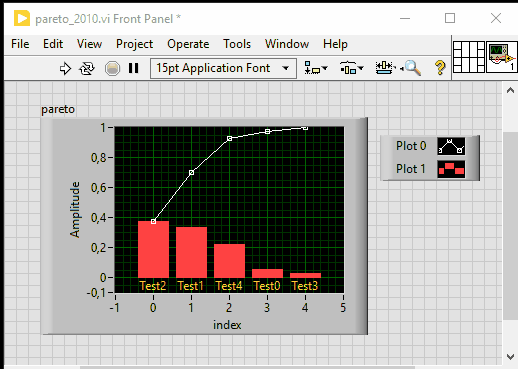
Task: Click the Abort Execution stop button
Action: (x=112, y=69)
